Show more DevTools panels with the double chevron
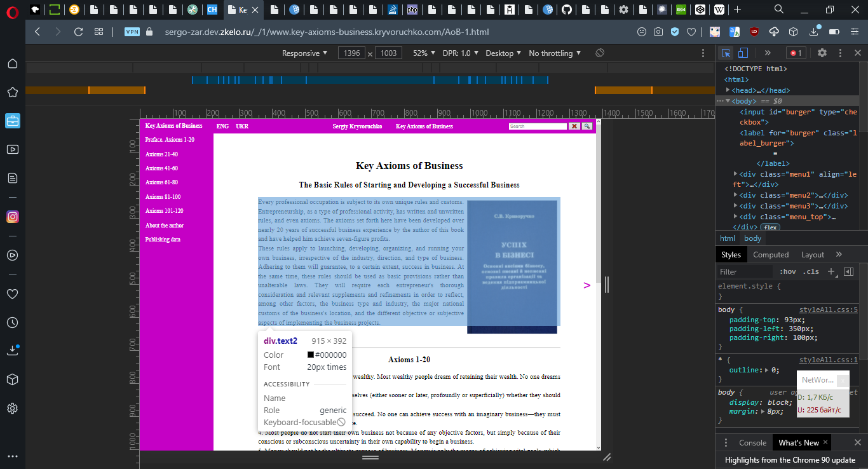The image size is (868, 469). tap(768, 53)
